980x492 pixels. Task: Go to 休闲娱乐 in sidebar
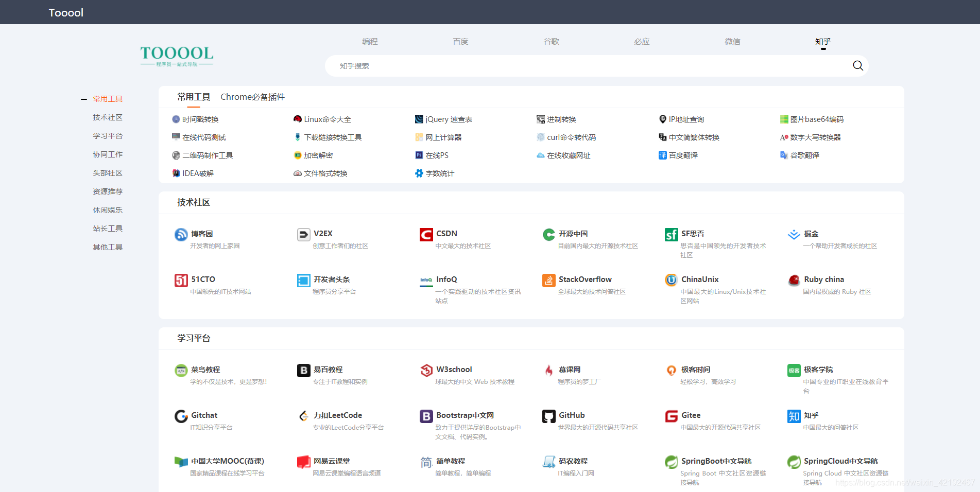[x=108, y=210]
